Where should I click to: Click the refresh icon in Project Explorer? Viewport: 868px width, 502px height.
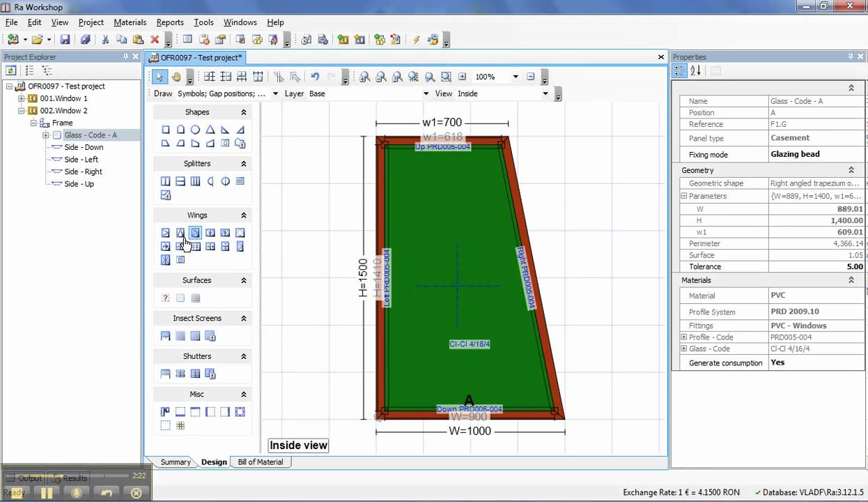pyautogui.click(x=10, y=70)
